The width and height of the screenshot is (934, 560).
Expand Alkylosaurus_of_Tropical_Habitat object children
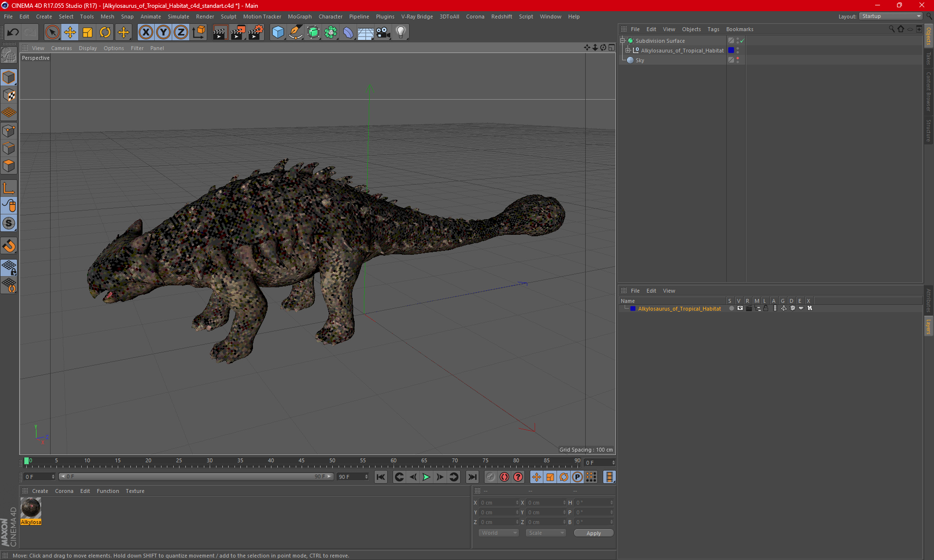pyautogui.click(x=628, y=51)
